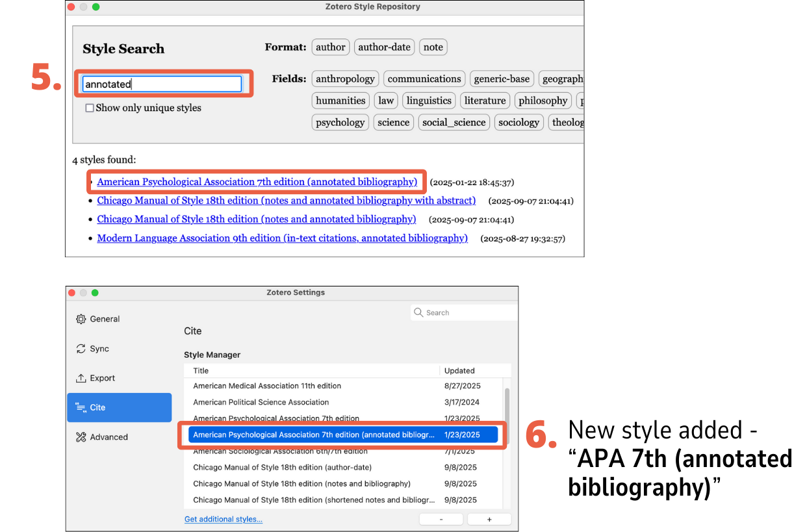Click the Cite quotation icon

tap(81, 407)
